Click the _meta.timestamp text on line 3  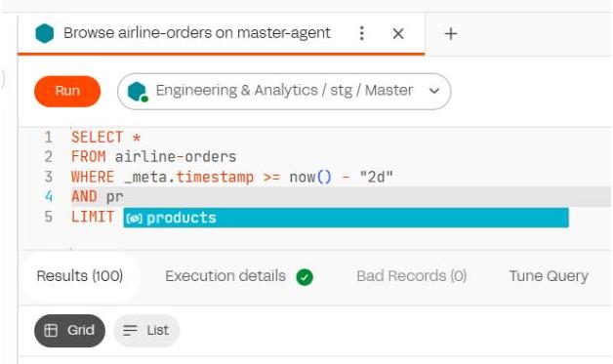coord(188,177)
